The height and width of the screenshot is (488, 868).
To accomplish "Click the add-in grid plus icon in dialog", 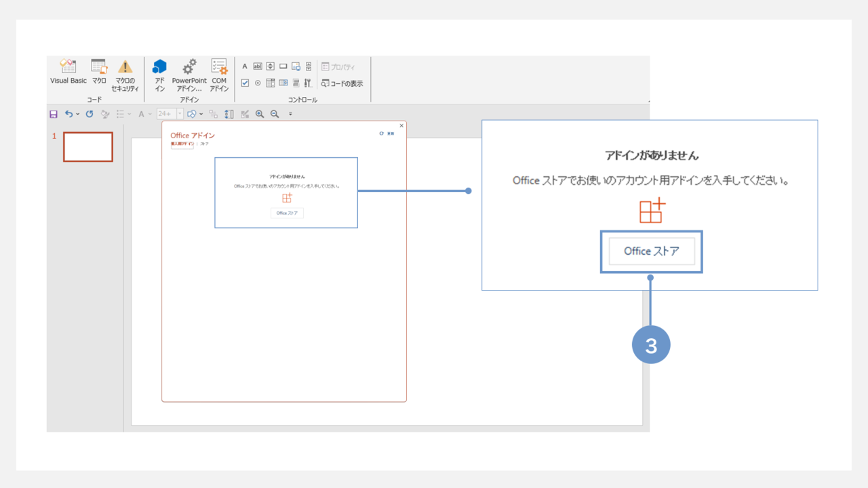I will (287, 197).
